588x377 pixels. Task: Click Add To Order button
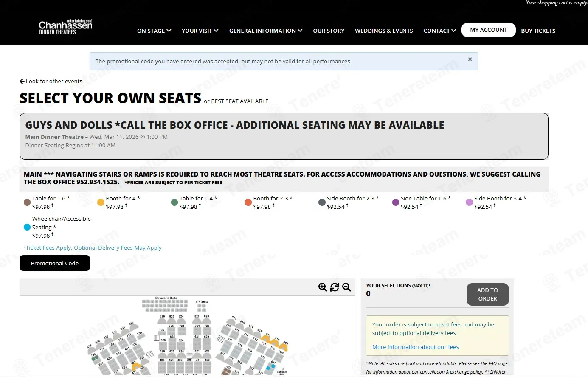[x=487, y=294]
